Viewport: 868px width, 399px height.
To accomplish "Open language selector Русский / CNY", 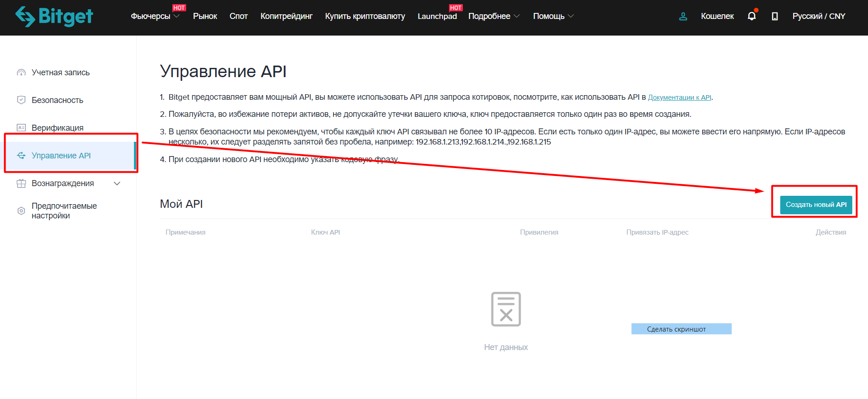I will [x=819, y=16].
